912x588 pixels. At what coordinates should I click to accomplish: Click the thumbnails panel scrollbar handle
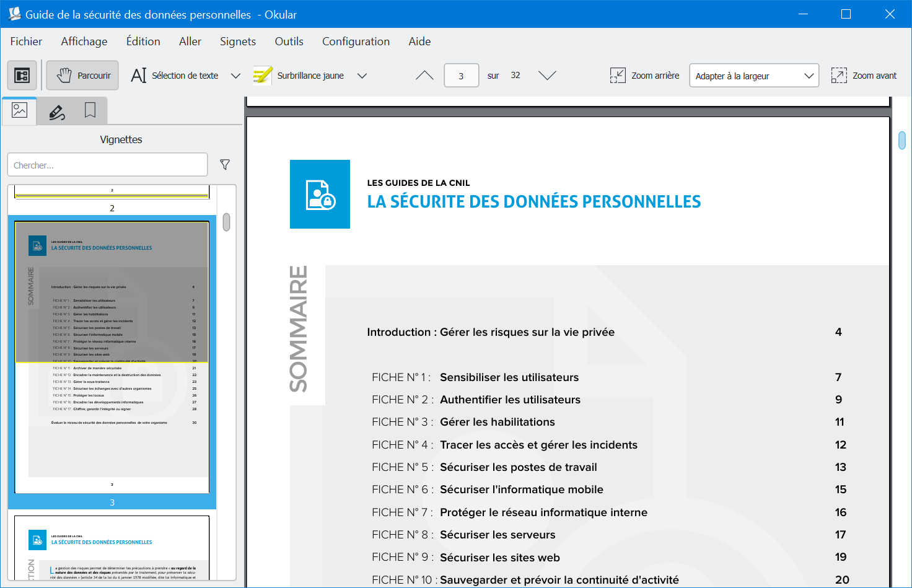227,222
